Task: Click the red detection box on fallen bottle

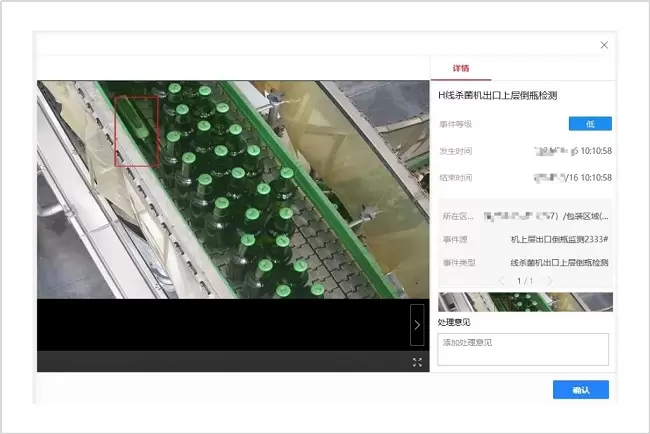Action: pos(136,131)
